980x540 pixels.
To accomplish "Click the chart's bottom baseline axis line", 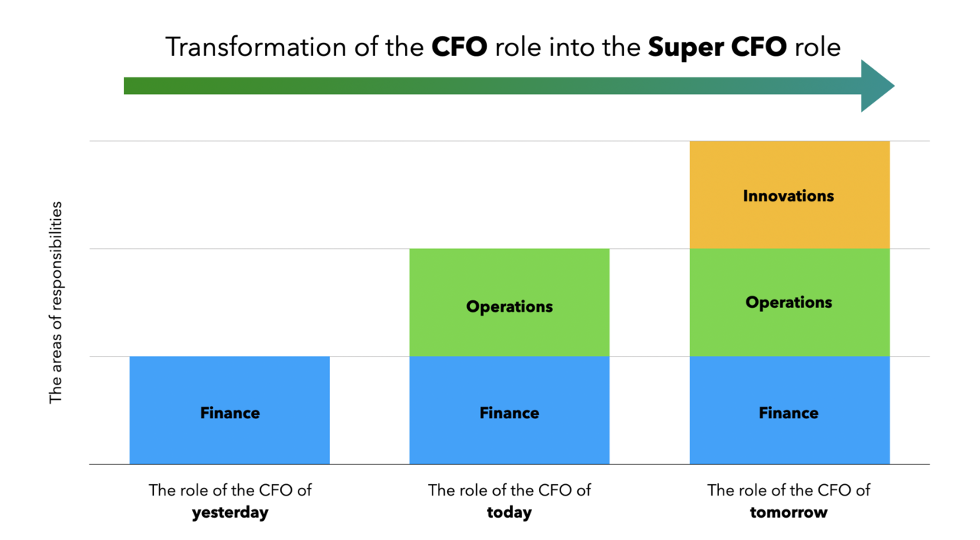I will (367, 464).
